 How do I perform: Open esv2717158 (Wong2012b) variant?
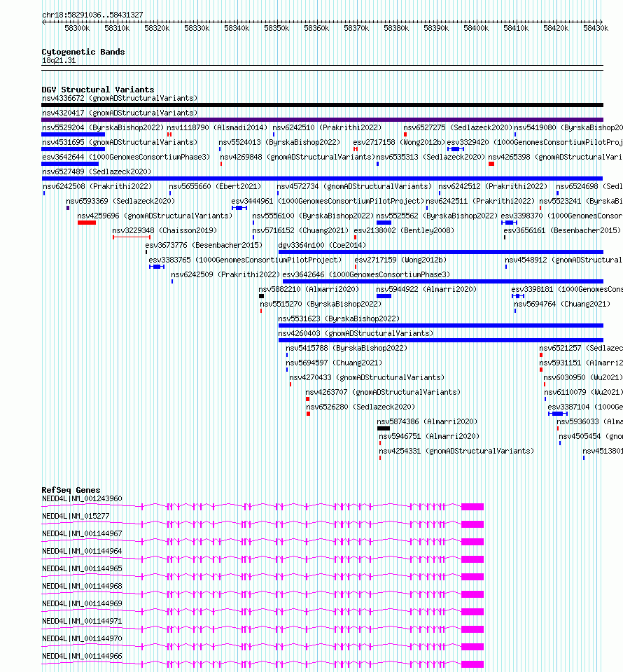(x=399, y=142)
